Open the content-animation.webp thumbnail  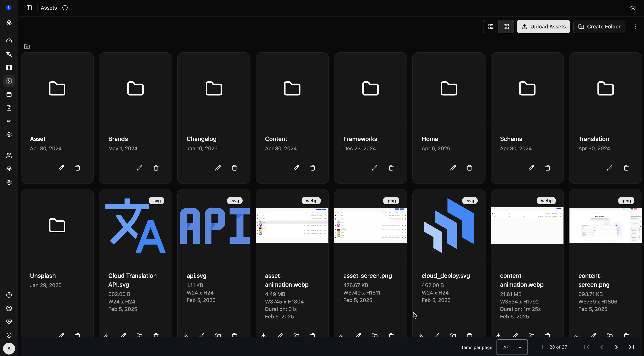pos(527,225)
